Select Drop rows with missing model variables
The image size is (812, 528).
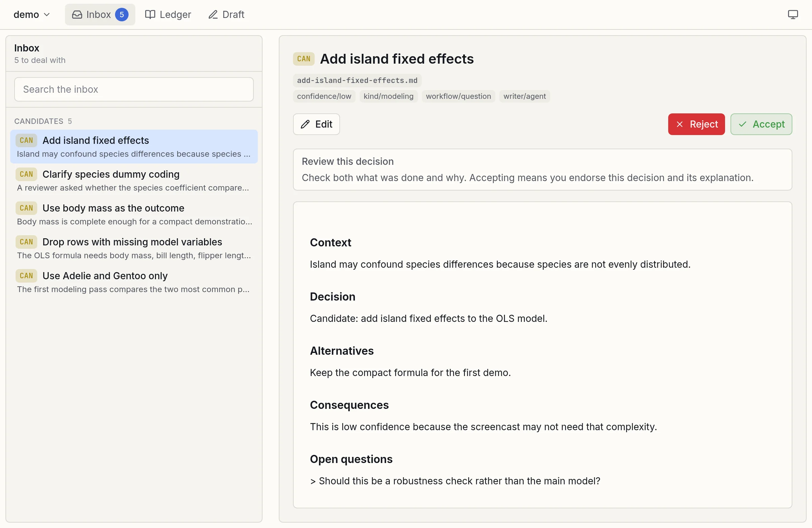pos(134,248)
